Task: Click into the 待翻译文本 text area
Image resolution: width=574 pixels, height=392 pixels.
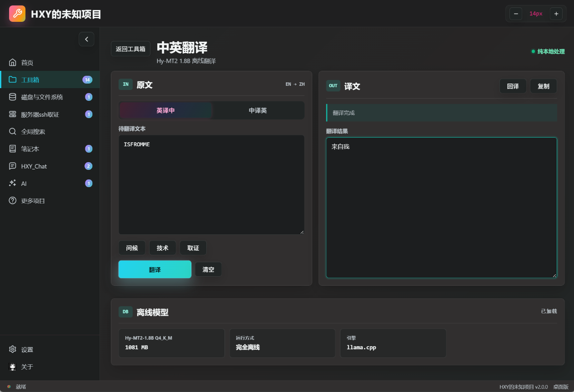Action: click(x=211, y=185)
